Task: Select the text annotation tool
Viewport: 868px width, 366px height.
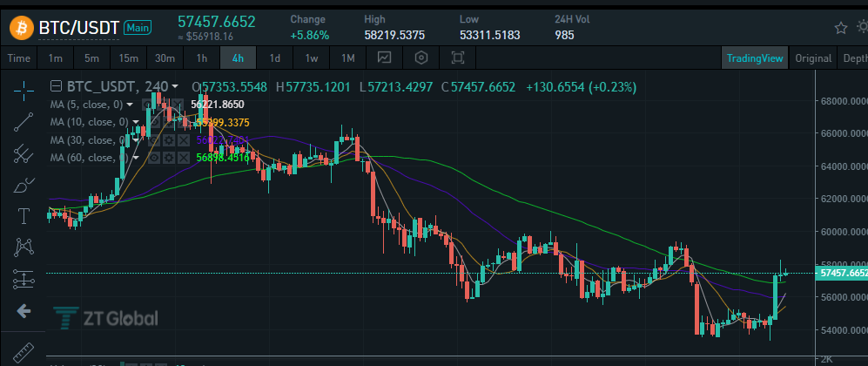Action: (24, 216)
